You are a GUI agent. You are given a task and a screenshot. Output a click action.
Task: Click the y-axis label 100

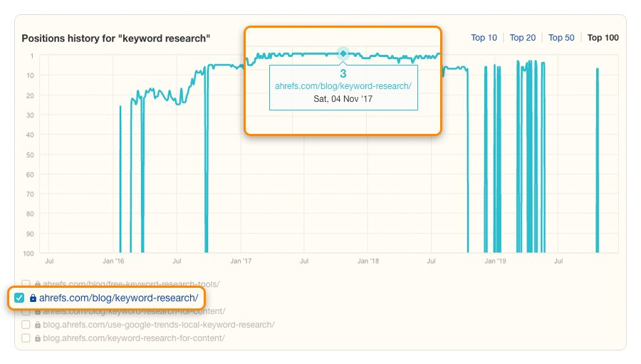click(x=28, y=254)
